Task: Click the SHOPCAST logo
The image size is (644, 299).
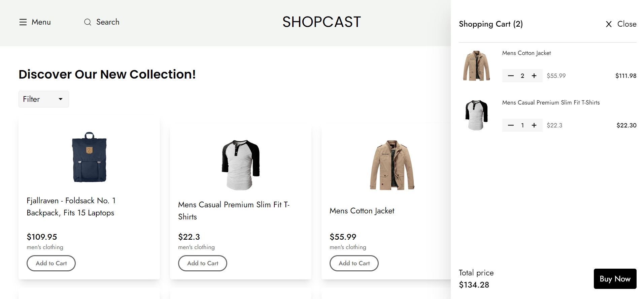Action: 321,22
